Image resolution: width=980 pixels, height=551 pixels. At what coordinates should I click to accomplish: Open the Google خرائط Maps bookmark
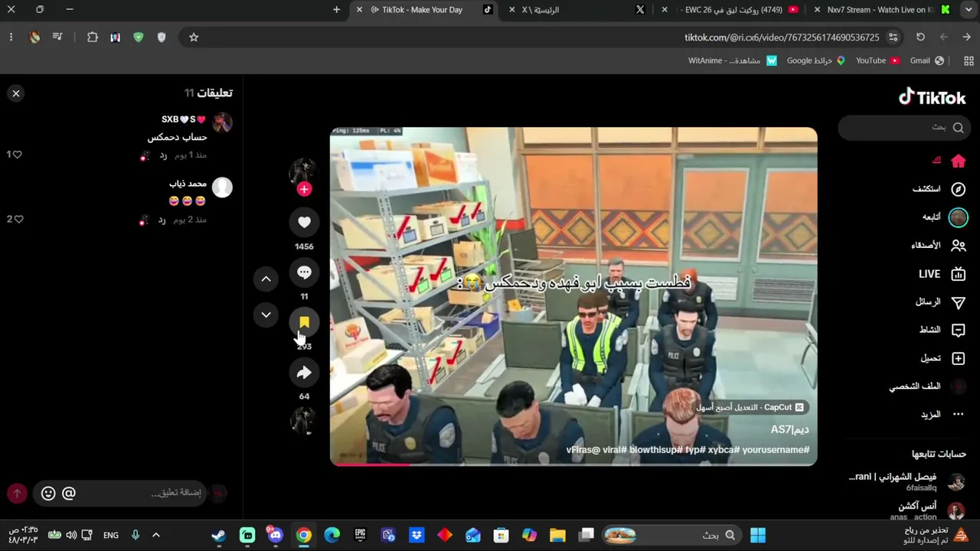[x=815, y=60]
